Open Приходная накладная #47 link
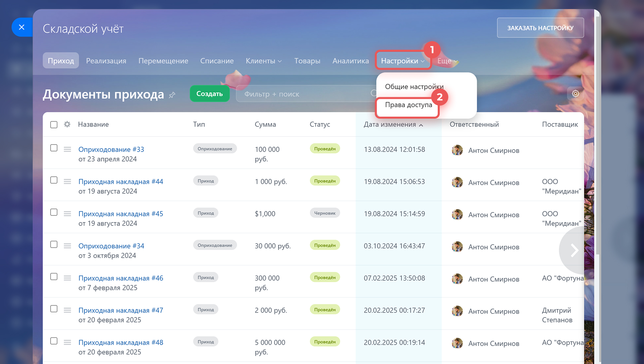Viewport: 644px width, 364px height. pos(121,310)
